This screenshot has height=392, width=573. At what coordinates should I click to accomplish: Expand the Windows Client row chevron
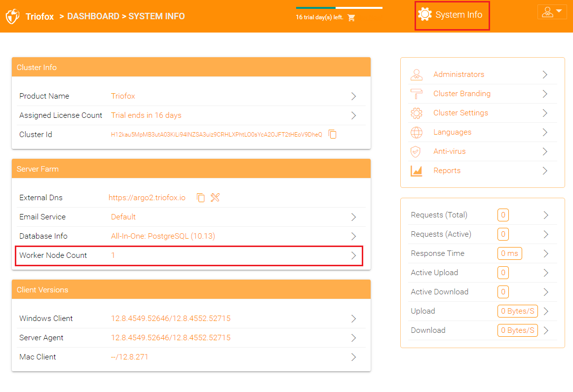tap(353, 319)
